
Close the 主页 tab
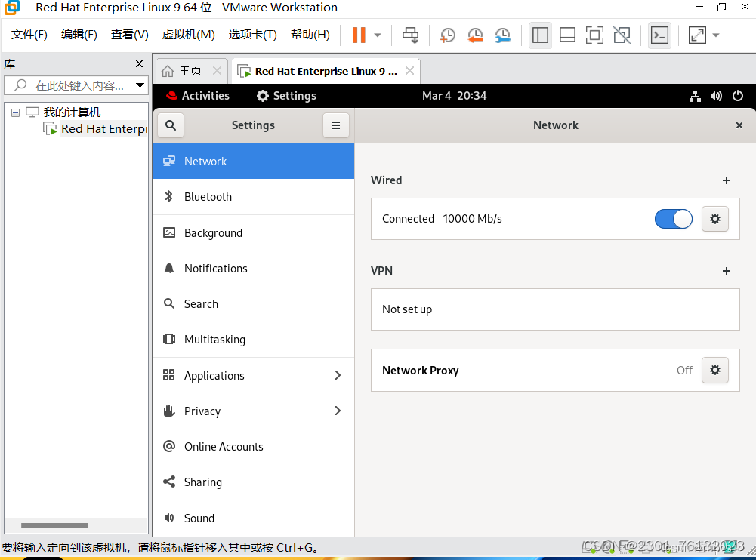coord(218,71)
